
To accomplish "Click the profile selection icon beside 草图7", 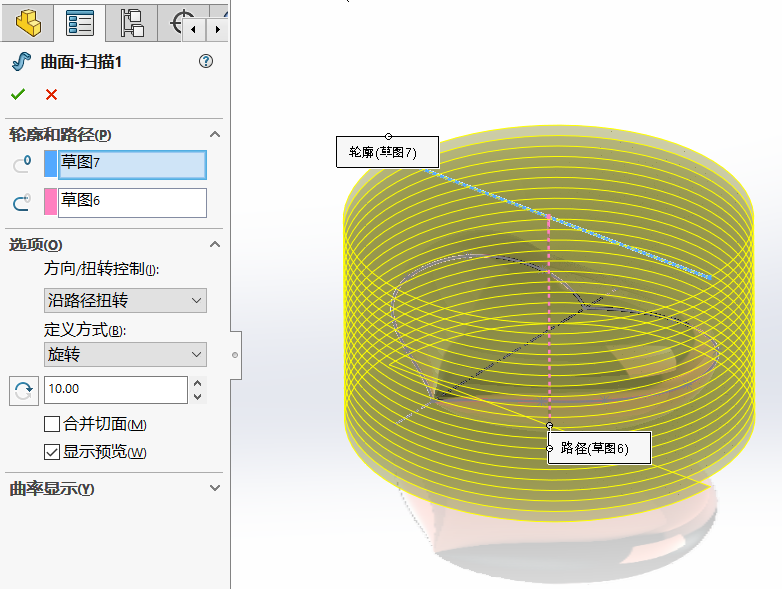I will pyautogui.click(x=21, y=164).
